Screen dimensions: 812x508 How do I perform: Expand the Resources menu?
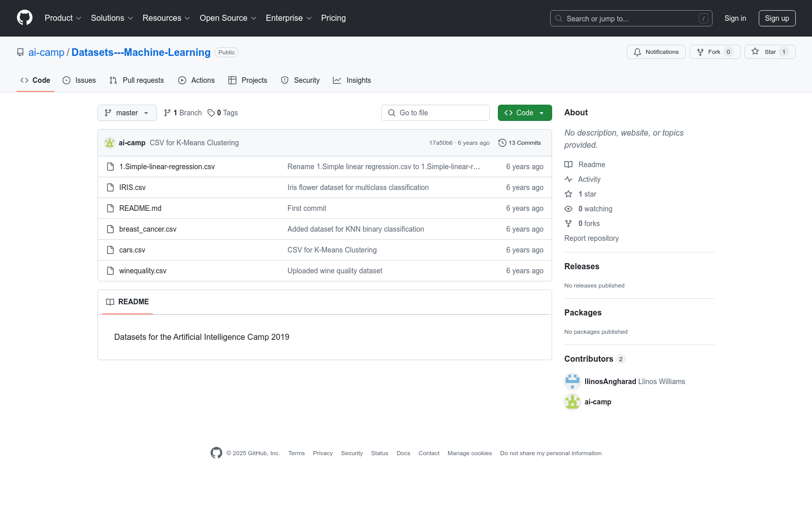pyautogui.click(x=166, y=18)
